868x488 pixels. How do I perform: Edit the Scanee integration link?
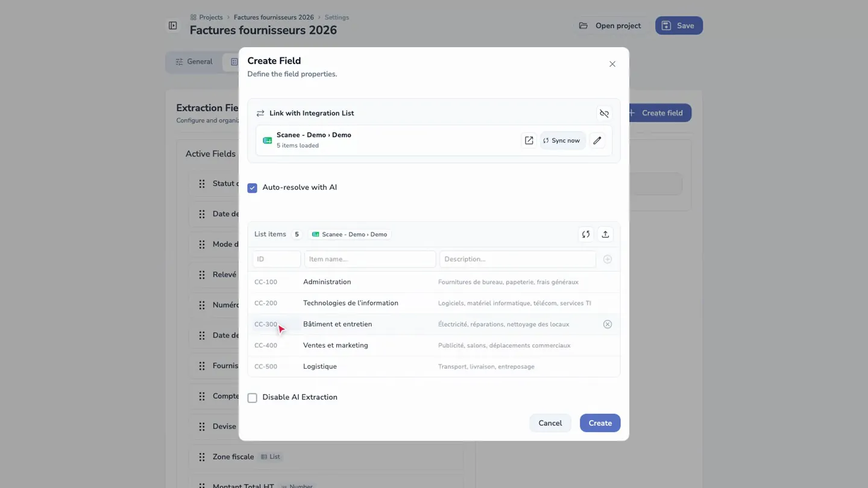tap(597, 140)
